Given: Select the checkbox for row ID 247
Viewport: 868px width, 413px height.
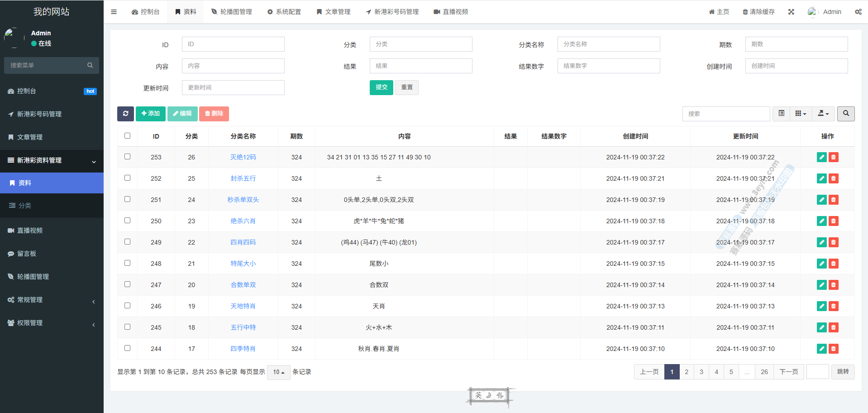Looking at the screenshot, I should click(x=127, y=284).
